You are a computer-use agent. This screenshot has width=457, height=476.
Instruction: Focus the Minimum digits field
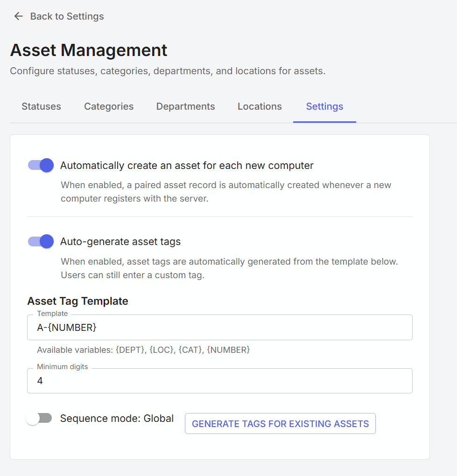click(219, 381)
